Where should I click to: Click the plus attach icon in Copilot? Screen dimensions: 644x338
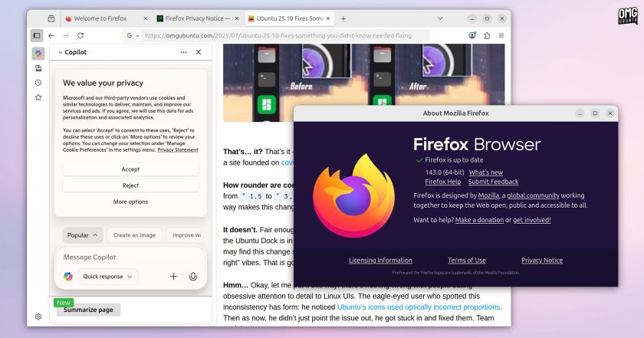[173, 277]
